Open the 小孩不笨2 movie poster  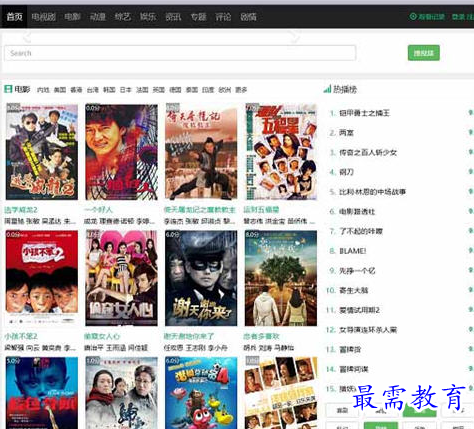42,278
